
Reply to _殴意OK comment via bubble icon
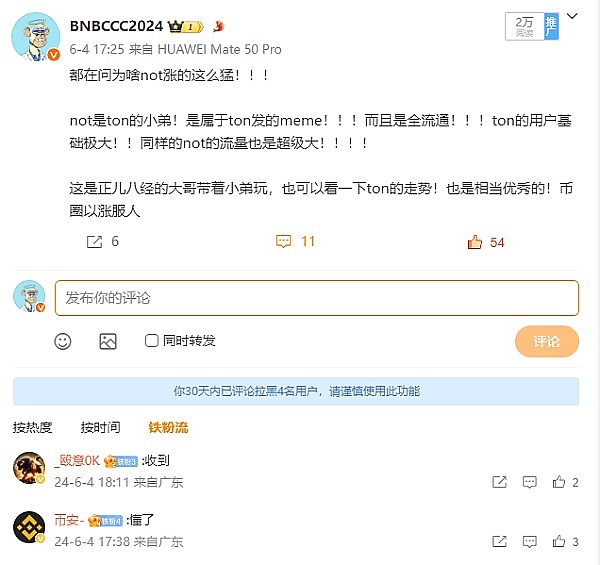click(530, 482)
